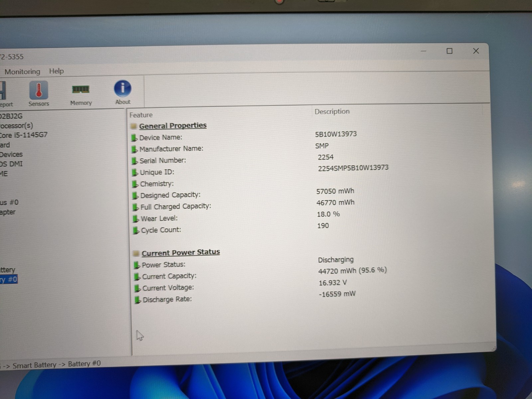This screenshot has height=399, width=532.
Task: Select the Bus #0 tree item
Action: (9, 202)
